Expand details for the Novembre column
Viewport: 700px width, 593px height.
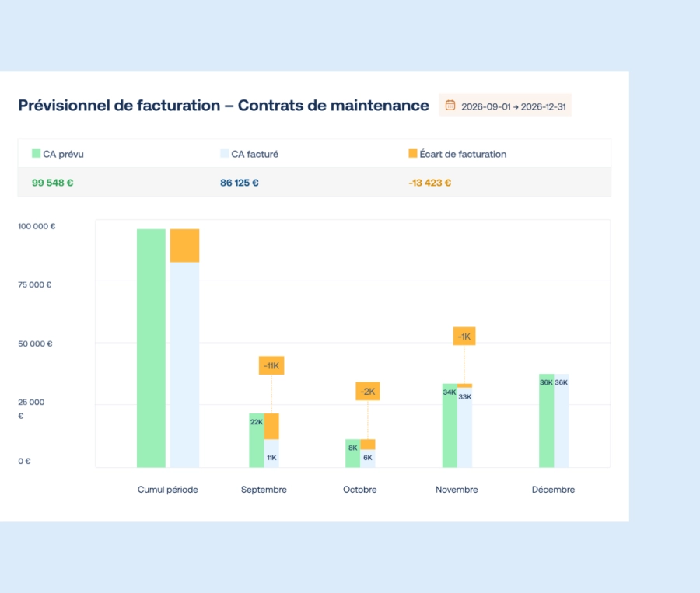tap(457, 490)
